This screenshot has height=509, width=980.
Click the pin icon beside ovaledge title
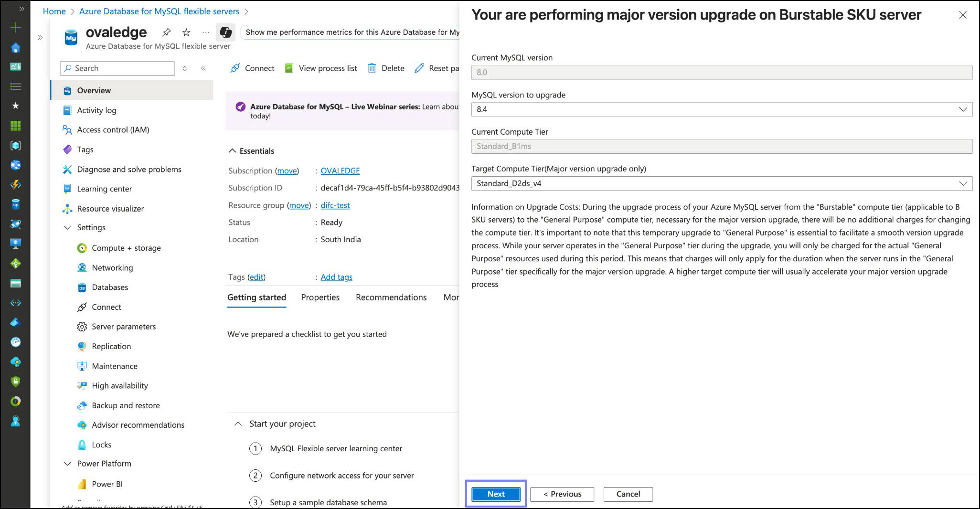(166, 32)
